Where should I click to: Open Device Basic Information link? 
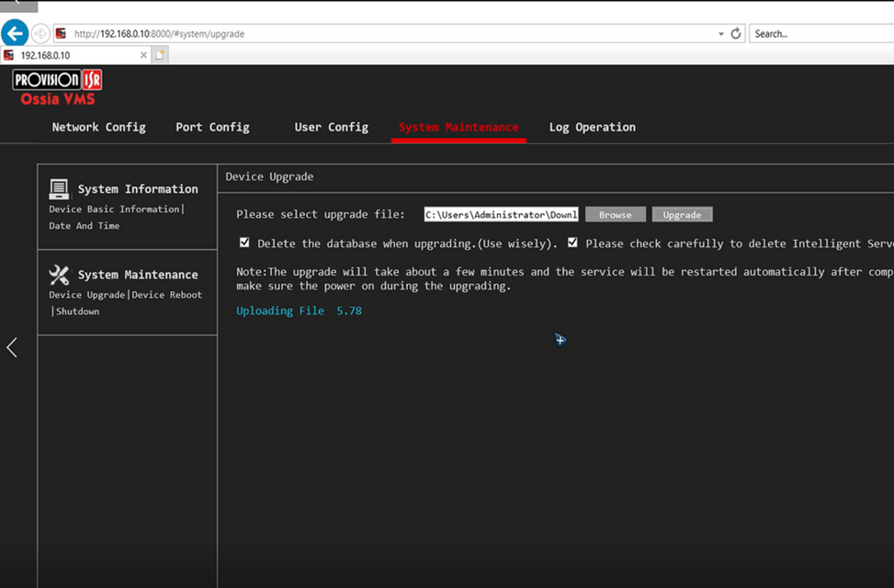[x=114, y=209]
